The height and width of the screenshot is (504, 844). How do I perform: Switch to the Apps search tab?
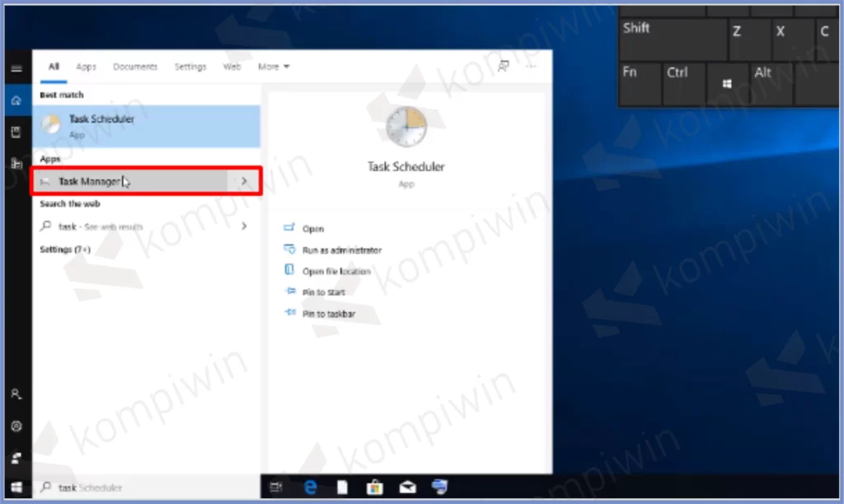[86, 67]
